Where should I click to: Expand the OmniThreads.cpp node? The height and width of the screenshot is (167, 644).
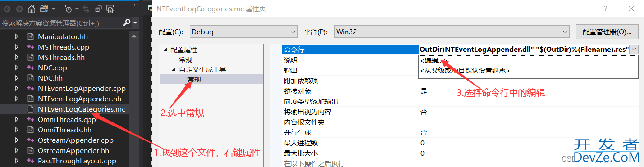coord(17,119)
